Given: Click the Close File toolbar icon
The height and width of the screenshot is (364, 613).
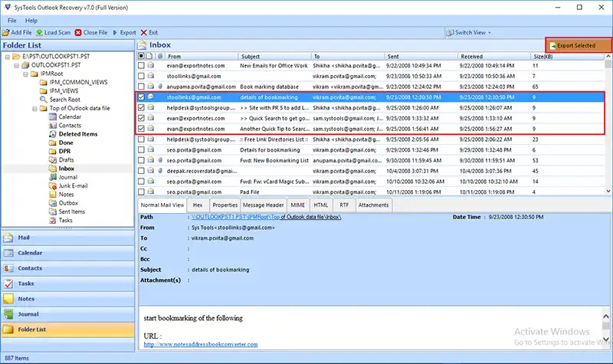Looking at the screenshot, I should [78, 32].
